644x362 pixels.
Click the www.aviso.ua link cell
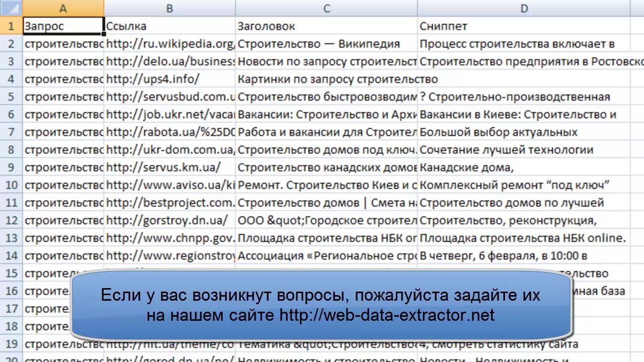170,185
